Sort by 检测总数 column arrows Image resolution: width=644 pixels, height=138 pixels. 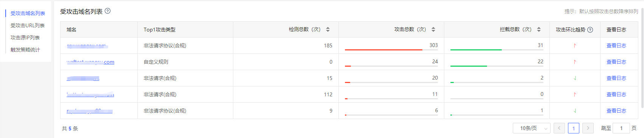click(x=328, y=30)
